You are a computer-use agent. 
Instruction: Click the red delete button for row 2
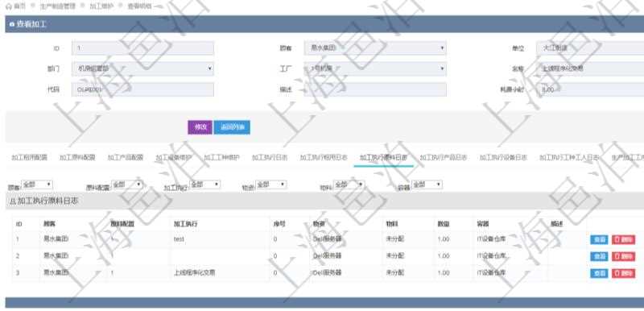[623, 256]
